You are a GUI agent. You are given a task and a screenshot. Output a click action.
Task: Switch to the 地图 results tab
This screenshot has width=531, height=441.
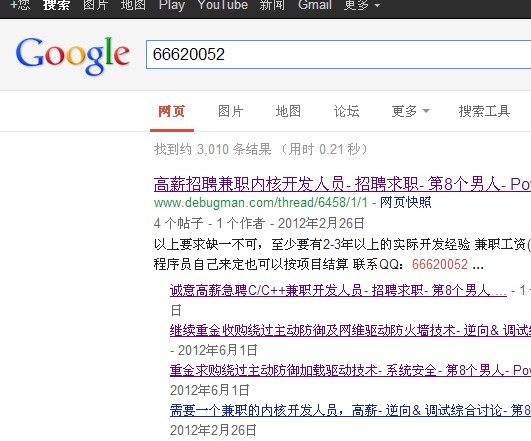click(288, 111)
